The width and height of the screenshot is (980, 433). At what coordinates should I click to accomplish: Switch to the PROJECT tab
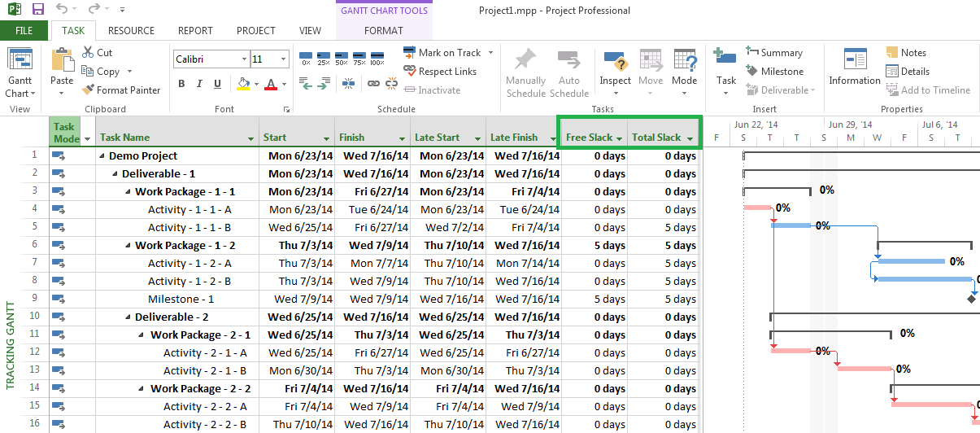pyautogui.click(x=255, y=31)
